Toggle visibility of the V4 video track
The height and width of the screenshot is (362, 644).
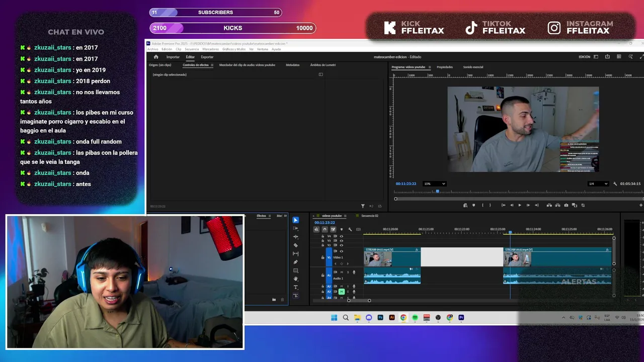point(342,236)
